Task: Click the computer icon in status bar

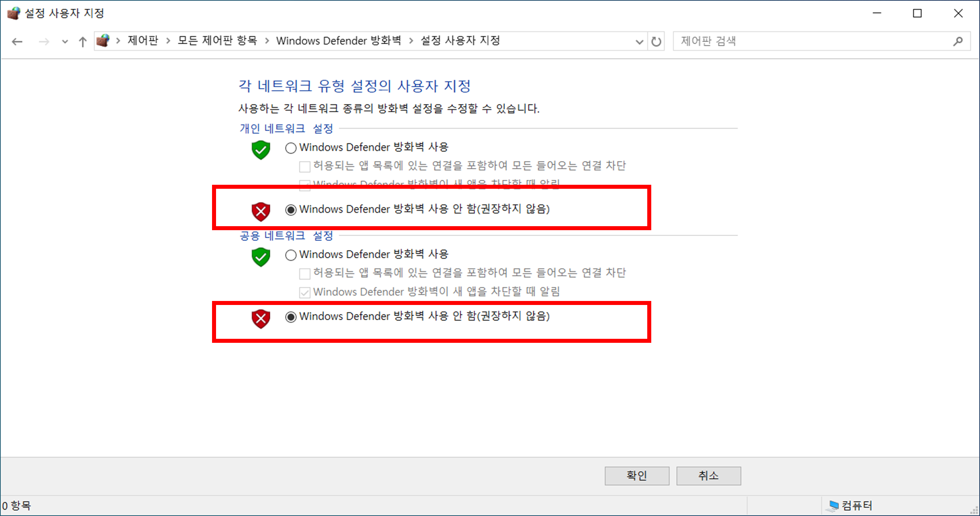Action: point(833,506)
